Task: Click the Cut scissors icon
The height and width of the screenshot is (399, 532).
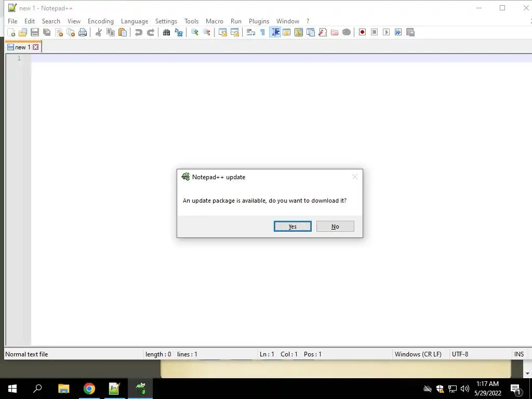Action: click(x=98, y=32)
